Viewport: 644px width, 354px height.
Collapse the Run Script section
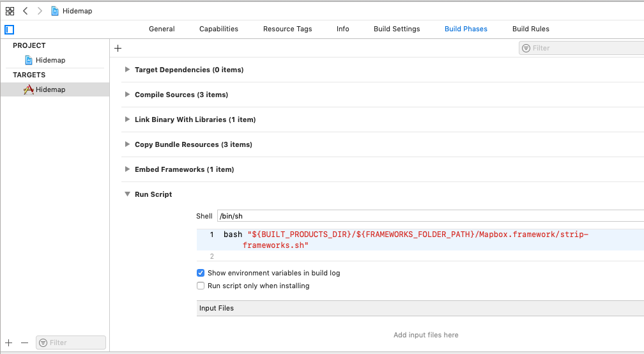pos(128,194)
